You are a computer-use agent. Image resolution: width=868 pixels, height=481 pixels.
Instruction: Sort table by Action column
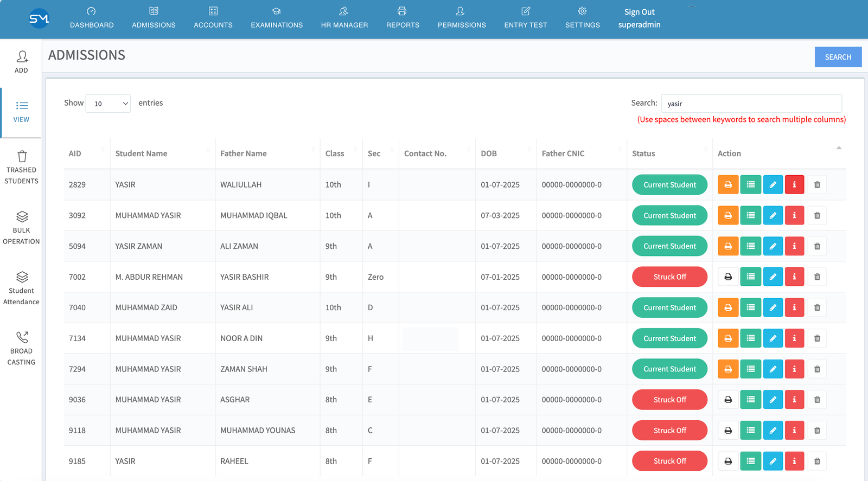click(780, 153)
